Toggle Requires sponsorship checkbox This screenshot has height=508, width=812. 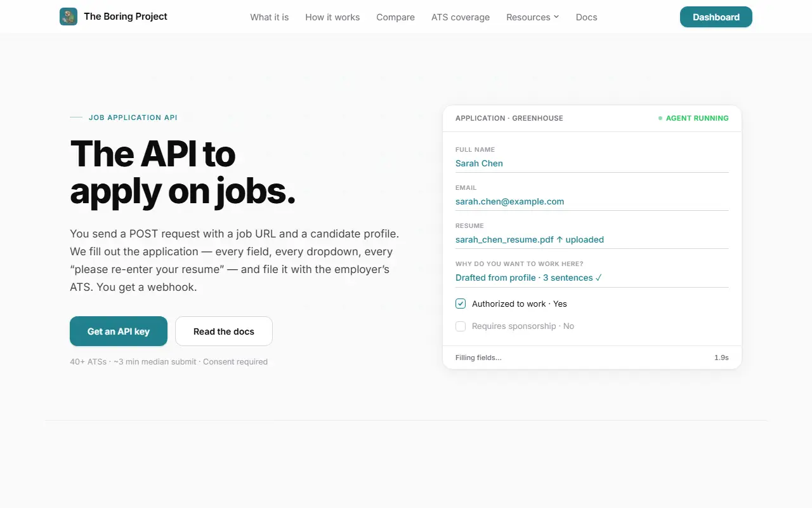(461, 326)
